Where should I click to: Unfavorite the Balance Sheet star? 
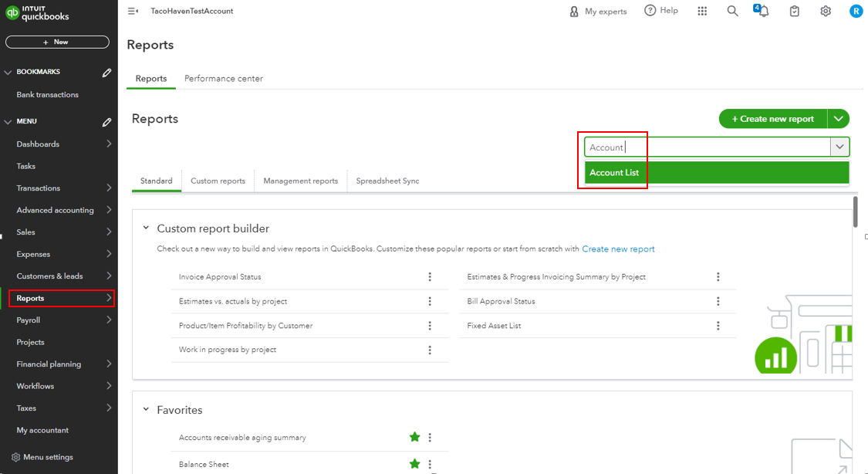(x=414, y=464)
